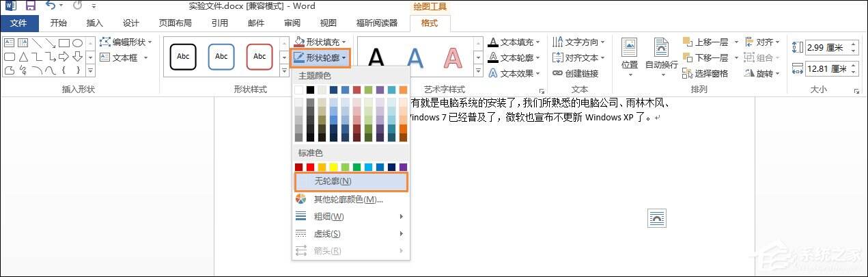Select the triangle shape
868x277 pixels.
23,56
